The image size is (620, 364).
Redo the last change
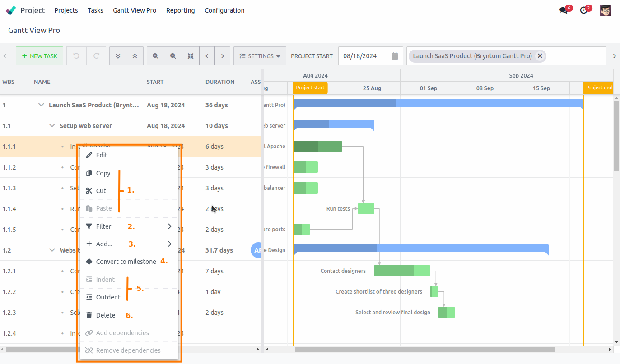(x=96, y=55)
